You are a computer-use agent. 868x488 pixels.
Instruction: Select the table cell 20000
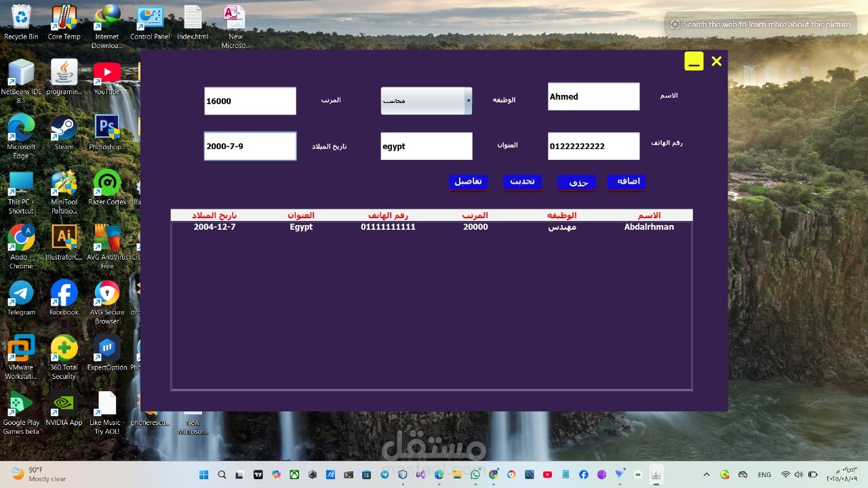475,227
